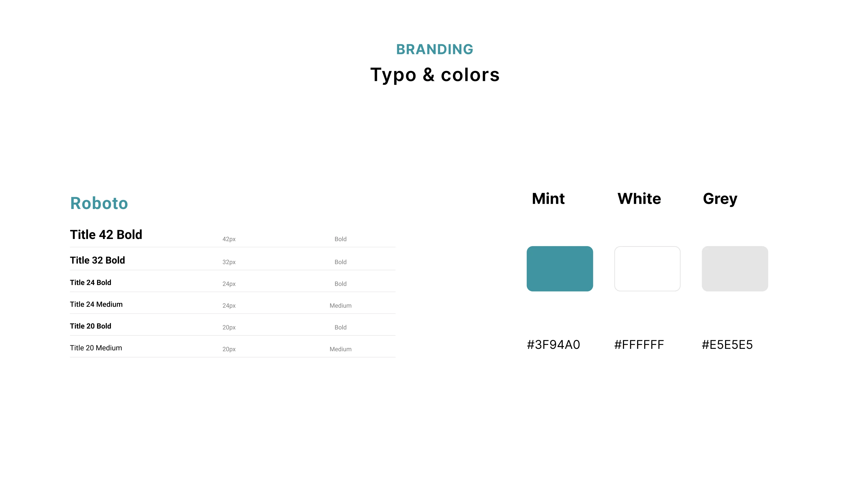Select the BRANDING heading
The image size is (868, 491).
pos(435,49)
